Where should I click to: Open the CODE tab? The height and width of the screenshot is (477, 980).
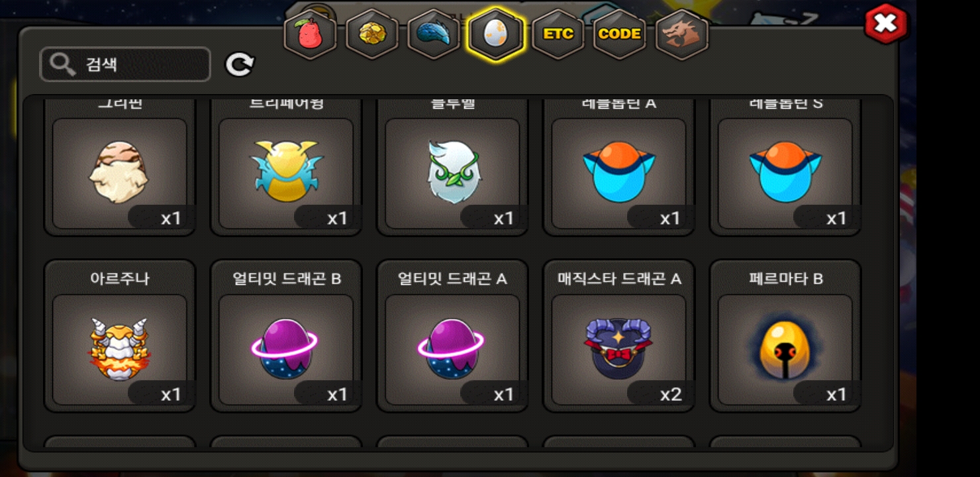[620, 34]
